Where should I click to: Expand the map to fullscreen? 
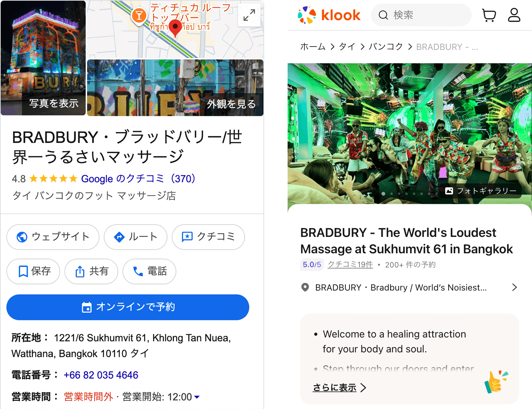coord(249,15)
